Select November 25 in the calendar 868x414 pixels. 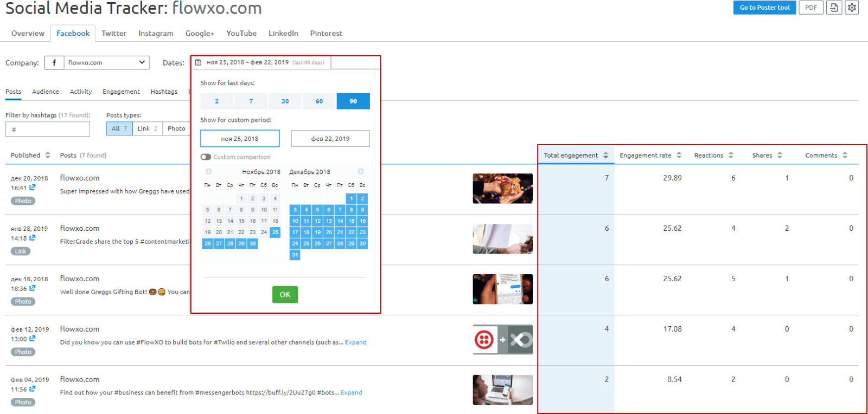click(x=275, y=232)
